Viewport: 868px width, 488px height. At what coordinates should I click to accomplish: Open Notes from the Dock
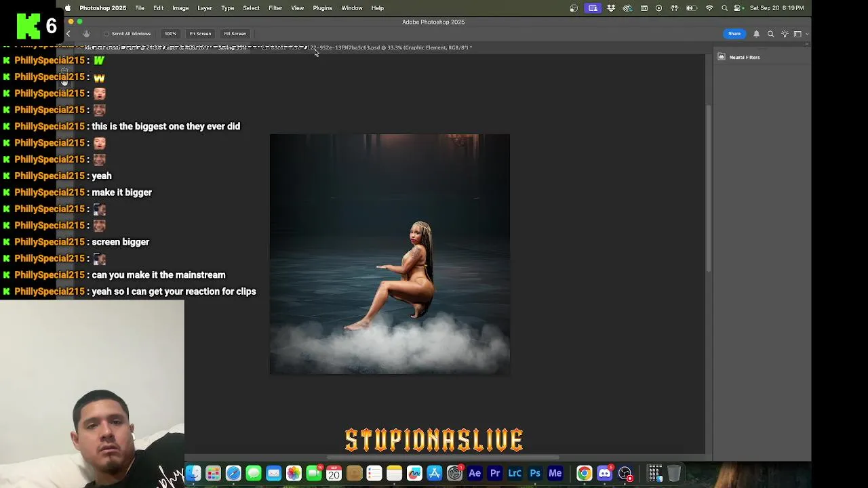[394, 473]
